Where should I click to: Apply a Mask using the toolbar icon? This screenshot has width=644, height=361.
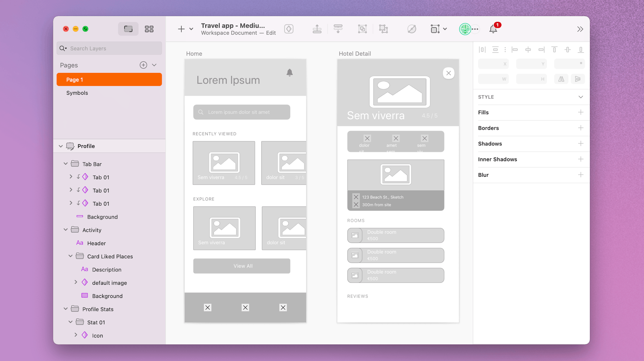point(363,29)
